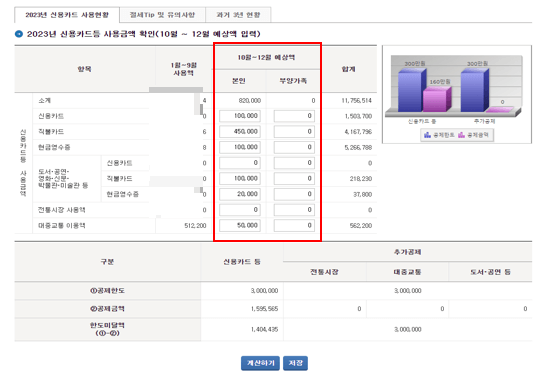Focus the 전통시장 사용액 부양가족 field
This screenshot has height=387, width=558.
tap(294, 210)
